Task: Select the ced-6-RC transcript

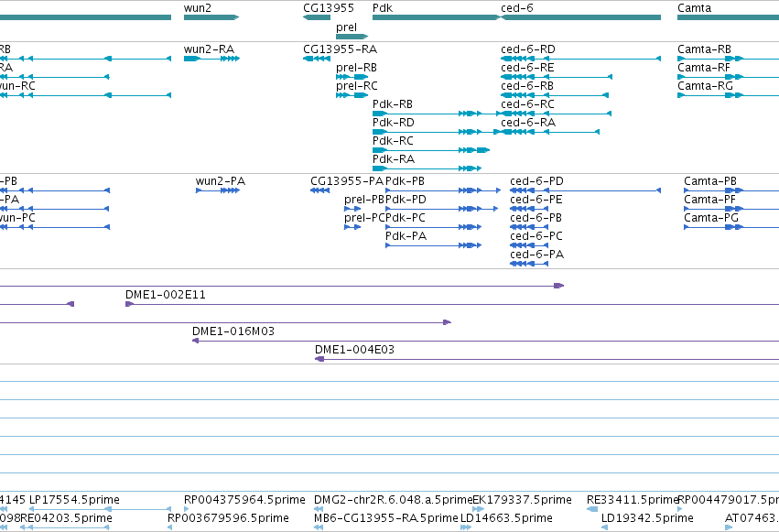Action: (556, 114)
